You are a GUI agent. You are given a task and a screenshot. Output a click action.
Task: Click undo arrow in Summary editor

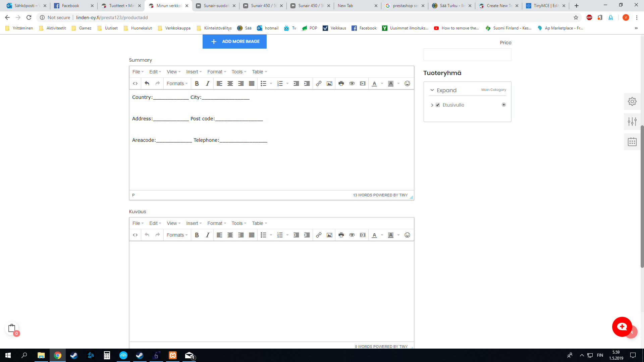pos(147,83)
